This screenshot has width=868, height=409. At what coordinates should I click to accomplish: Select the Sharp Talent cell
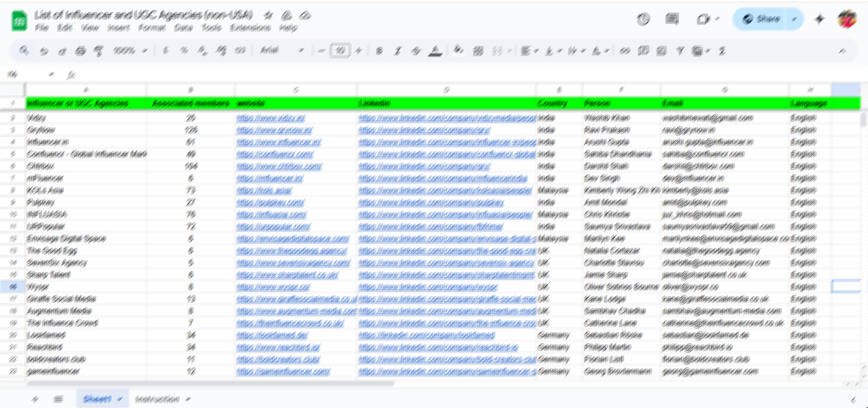point(86,275)
